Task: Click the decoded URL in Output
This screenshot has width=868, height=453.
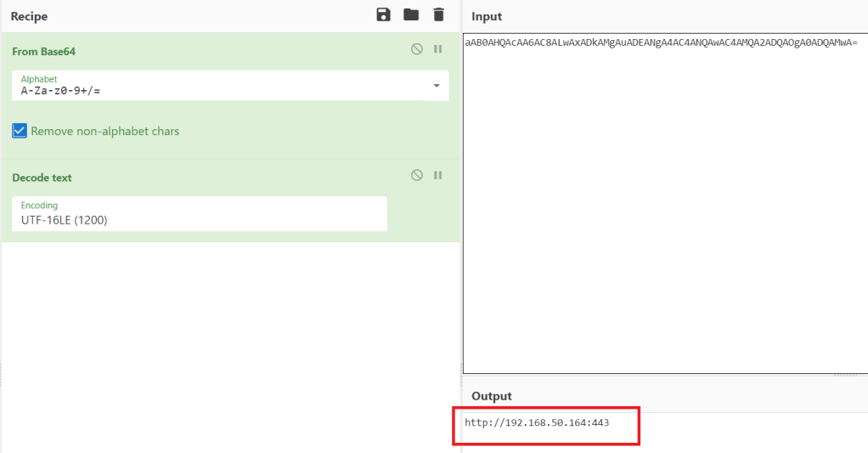Action: pyautogui.click(x=537, y=422)
